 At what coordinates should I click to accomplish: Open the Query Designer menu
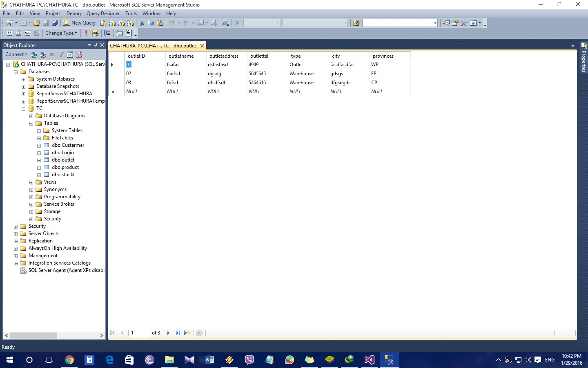point(103,13)
